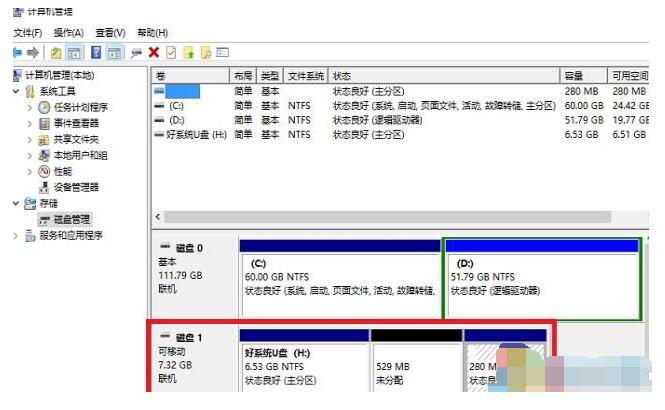This screenshot has width=665, height=410.
Task: Select 事件查看器 in the tree
Action: (76, 123)
